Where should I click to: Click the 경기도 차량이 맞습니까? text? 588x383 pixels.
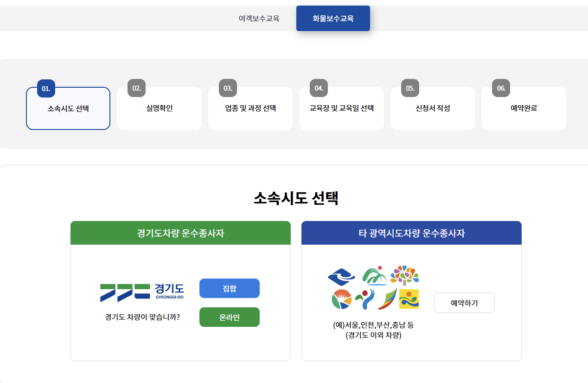(x=142, y=317)
